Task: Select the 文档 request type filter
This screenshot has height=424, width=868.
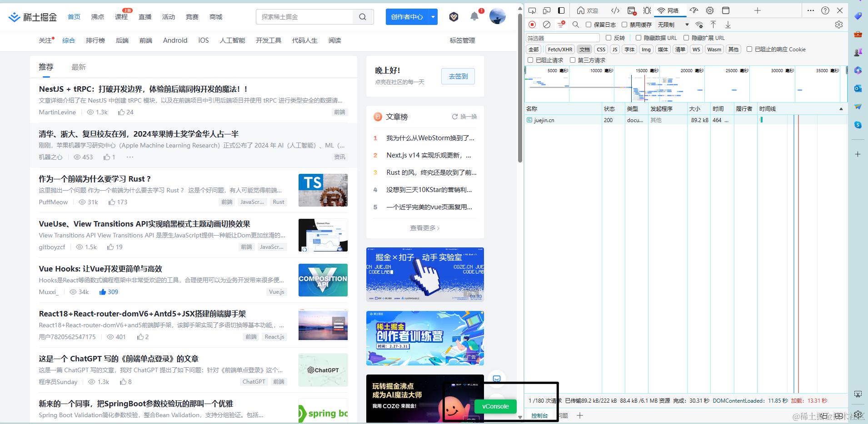Action: click(584, 49)
